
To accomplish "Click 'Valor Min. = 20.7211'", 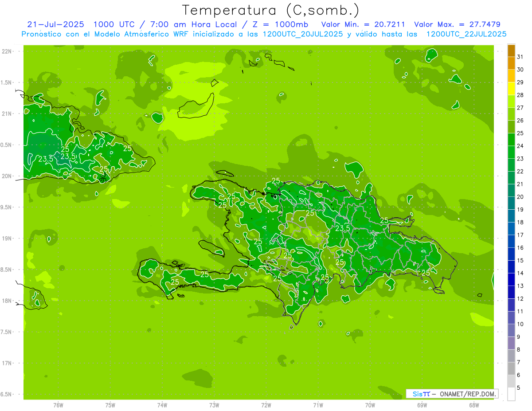I will [x=363, y=24].
